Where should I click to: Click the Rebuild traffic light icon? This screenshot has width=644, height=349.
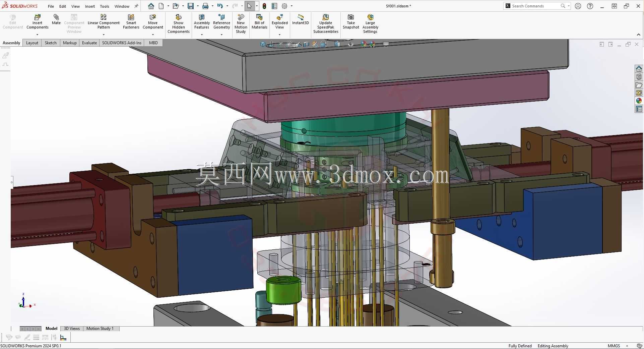click(x=264, y=6)
